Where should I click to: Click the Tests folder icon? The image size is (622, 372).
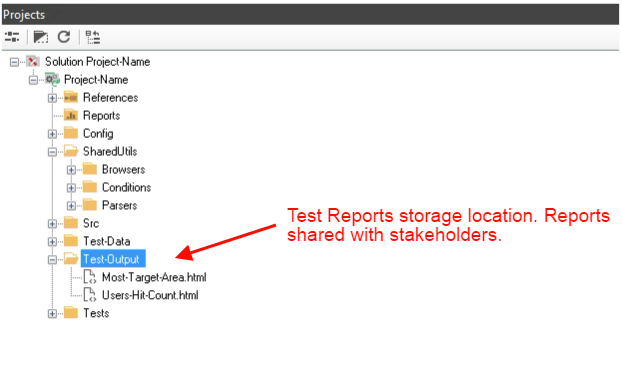[x=71, y=313]
